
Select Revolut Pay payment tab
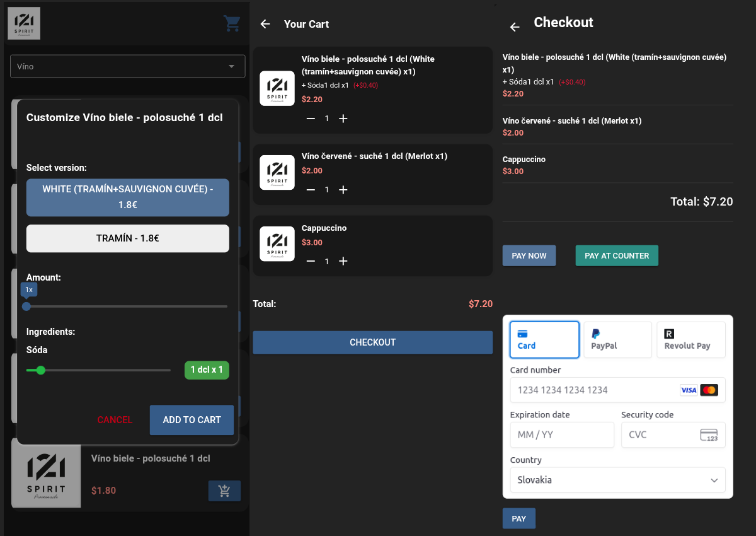691,339
